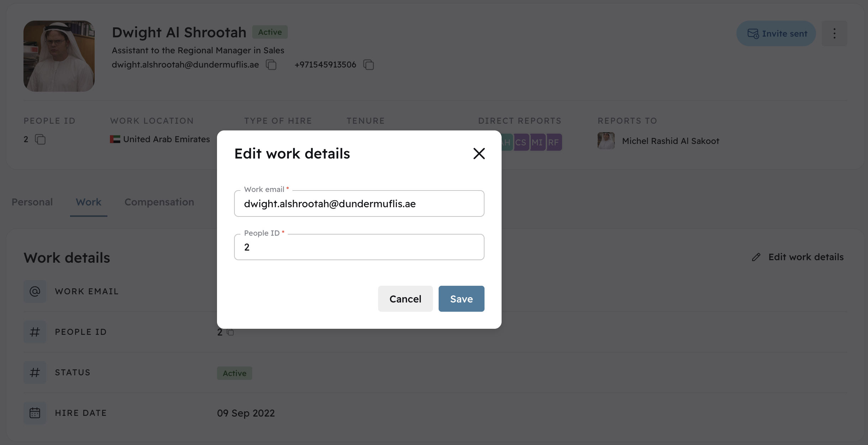Copy the People ID value in Work details
The height and width of the screenshot is (445, 868).
click(230, 332)
